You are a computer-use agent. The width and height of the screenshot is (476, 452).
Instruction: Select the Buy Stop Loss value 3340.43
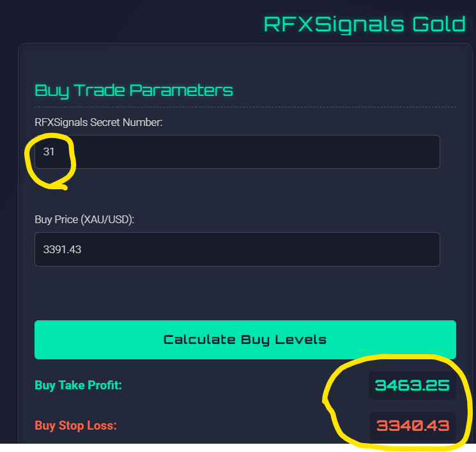tap(412, 425)
